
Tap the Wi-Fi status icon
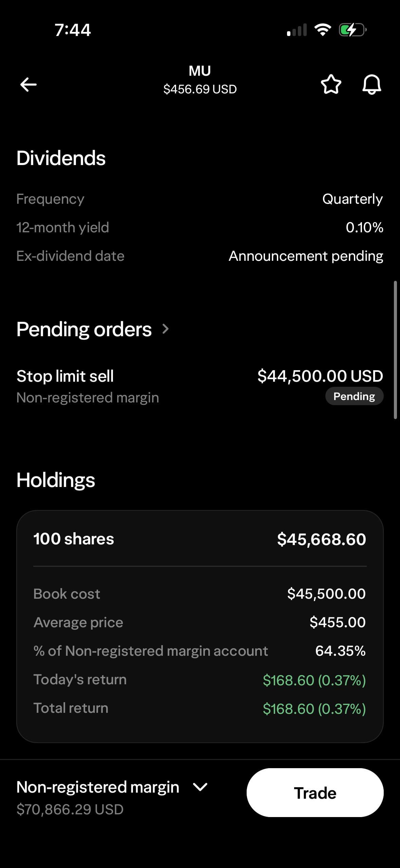point(323,30)
